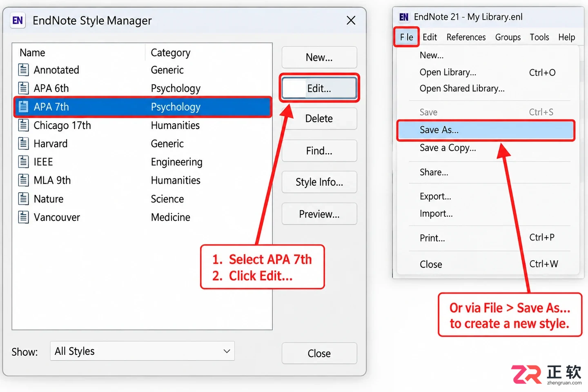Click the Find... button
The image size is (588, 392).
pos(319,151)
